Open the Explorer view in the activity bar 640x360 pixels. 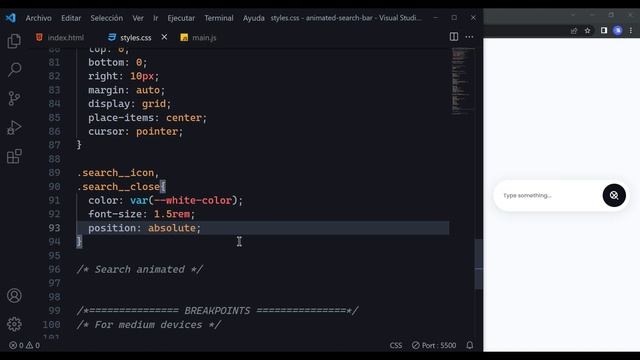tap(14, 41)
